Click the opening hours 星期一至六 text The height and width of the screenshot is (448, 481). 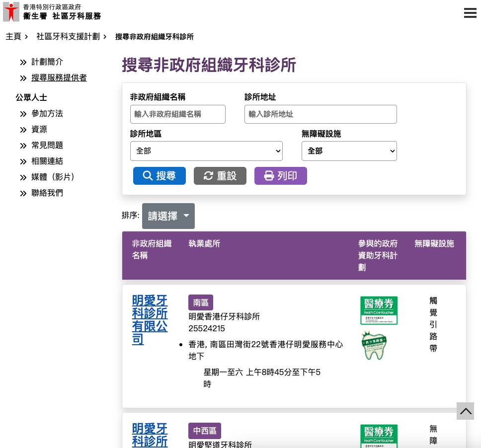262,378
